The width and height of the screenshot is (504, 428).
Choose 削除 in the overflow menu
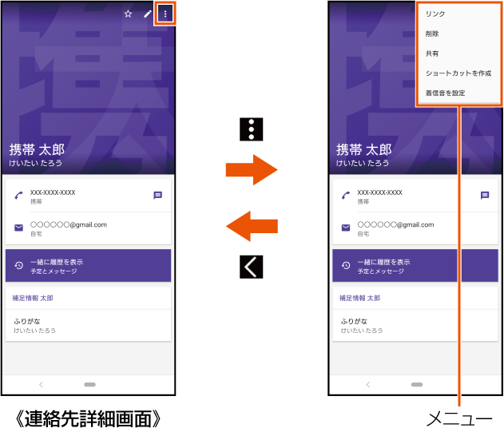[432, 34]
